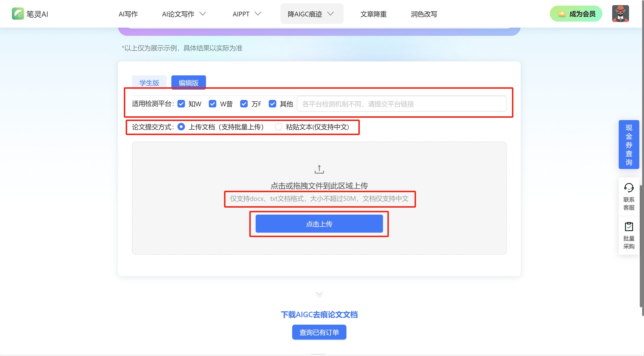
Task: Open the user avatar profile picture
Action: point(620,14)
